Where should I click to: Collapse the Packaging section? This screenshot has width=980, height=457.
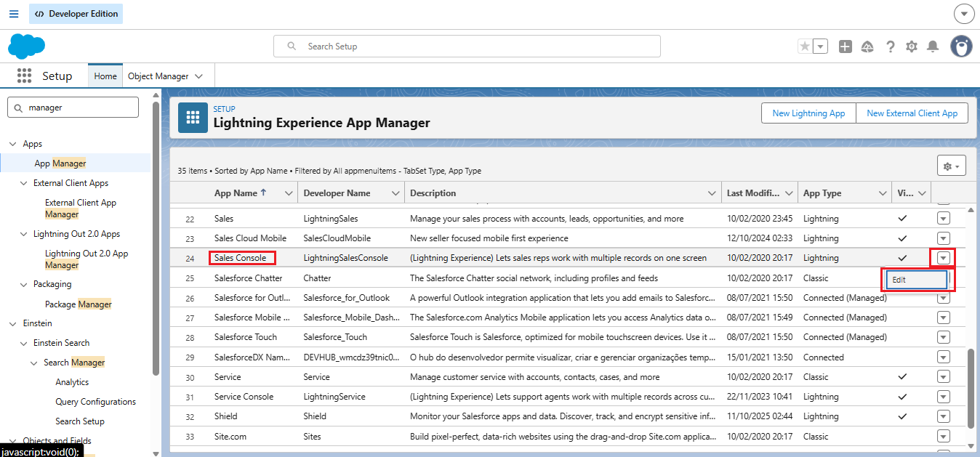pyautogui.click(x=23, y=284)
